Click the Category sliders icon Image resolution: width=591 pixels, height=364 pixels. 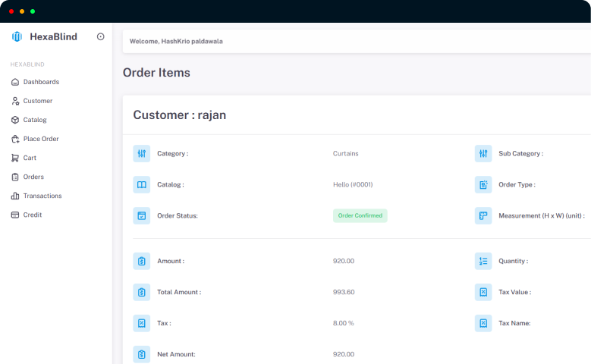click(x=142, y=154)
